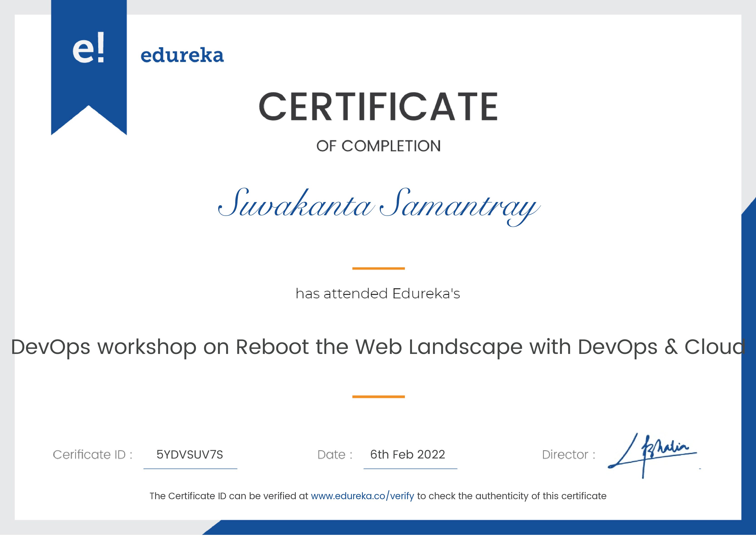Image resolution: width=756 pixels, height=558 pixels.
Task: Click the OF COMPLETION subtitle
Action: pyautogui.click(x=378, y=146)
